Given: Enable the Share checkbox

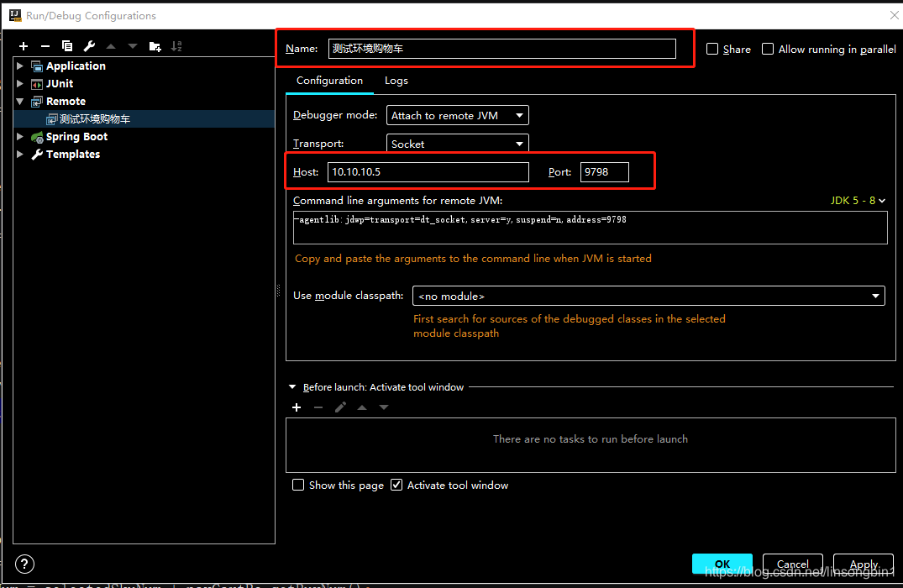Looking at the screenshot, I should (x=712, y=49).
